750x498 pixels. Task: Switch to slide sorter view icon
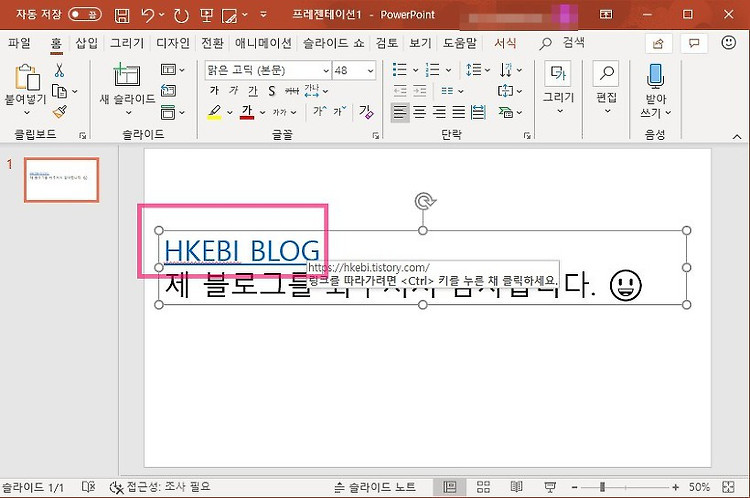[483, 487]
